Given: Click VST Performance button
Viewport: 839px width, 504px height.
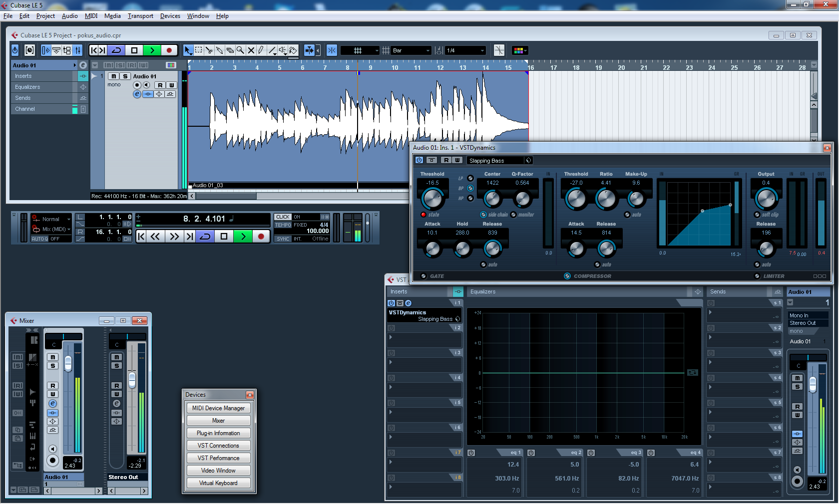Looking at the screenshot, I should point(218,458).
